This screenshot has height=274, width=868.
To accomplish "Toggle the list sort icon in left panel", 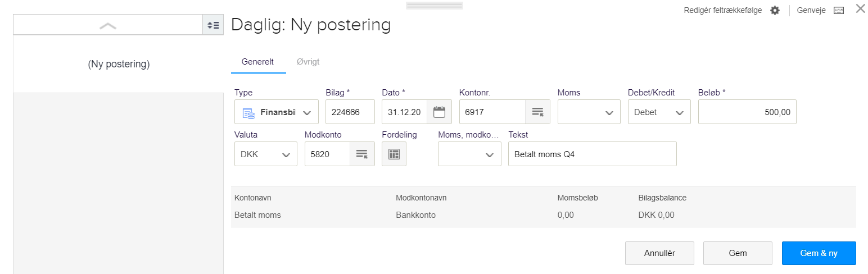I will tap(213, 25).
